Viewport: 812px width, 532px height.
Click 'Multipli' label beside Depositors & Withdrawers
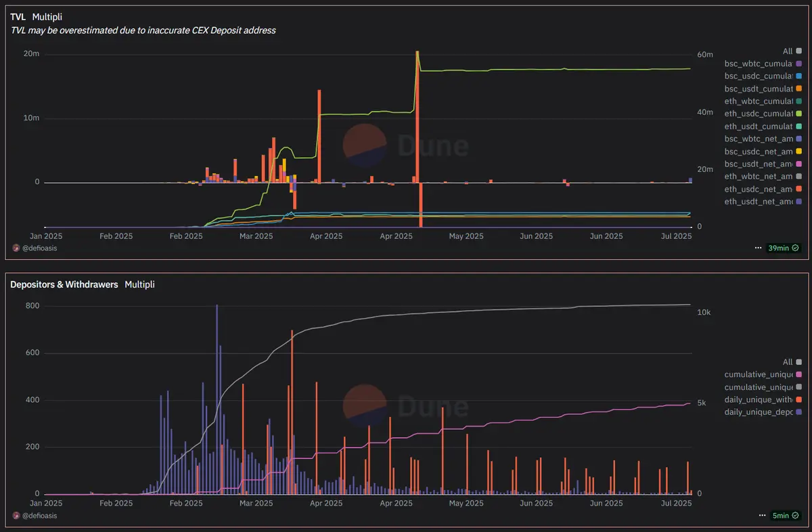coord(140,284)
